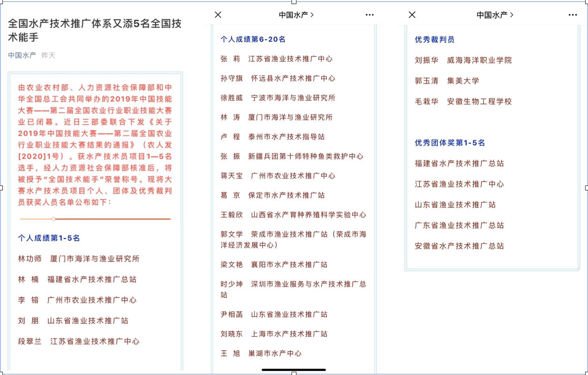Select heading 优秀团体奖第1-5名
Screen dimensions: 588x375
click(x=450, y=143)
